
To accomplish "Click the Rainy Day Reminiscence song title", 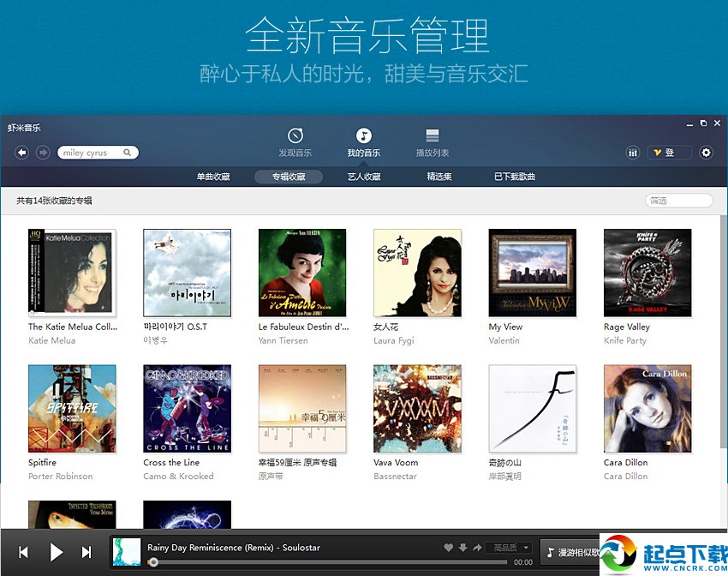I will point(234,548).
